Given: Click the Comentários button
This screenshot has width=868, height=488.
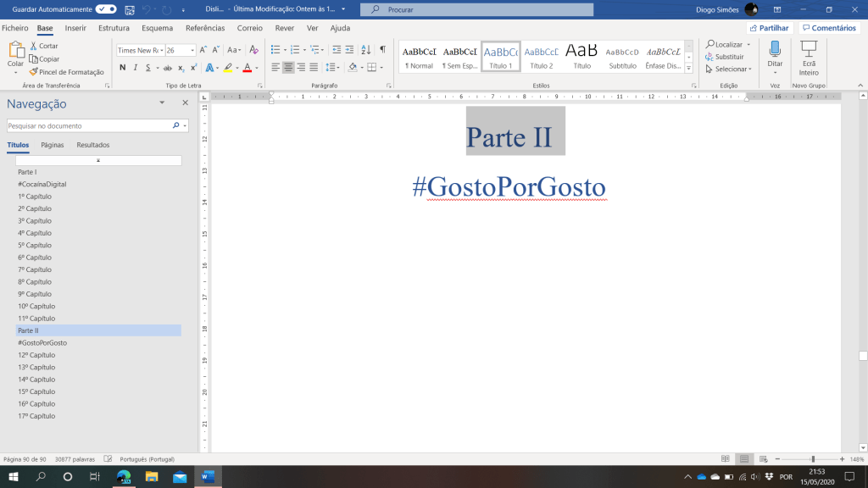Looking at the screenshot, I should coord(829,28).
